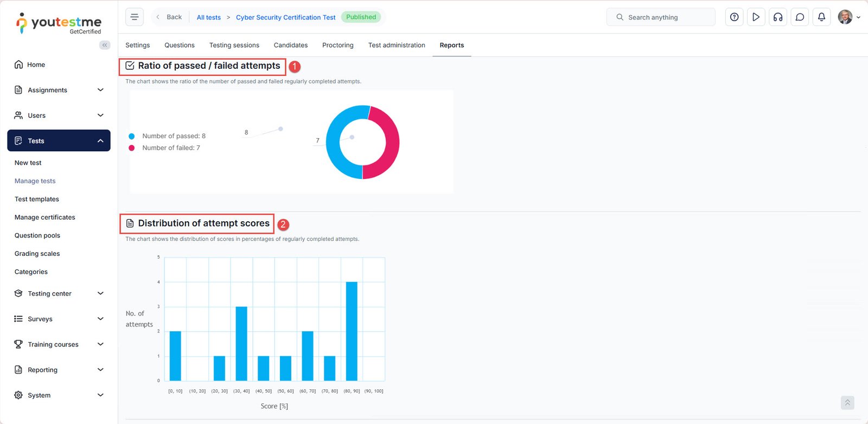
Task: Open the notifications bell
Action: click(x=821, y=17)
